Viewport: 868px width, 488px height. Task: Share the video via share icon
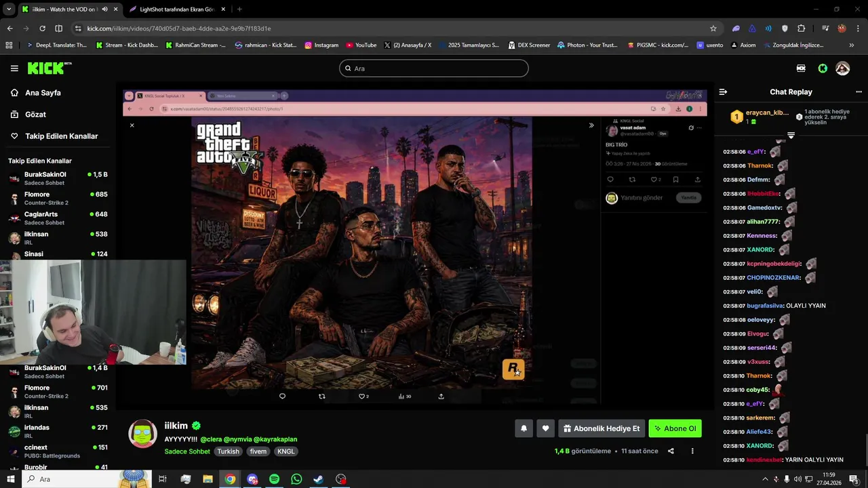click(x=671, y=451)
